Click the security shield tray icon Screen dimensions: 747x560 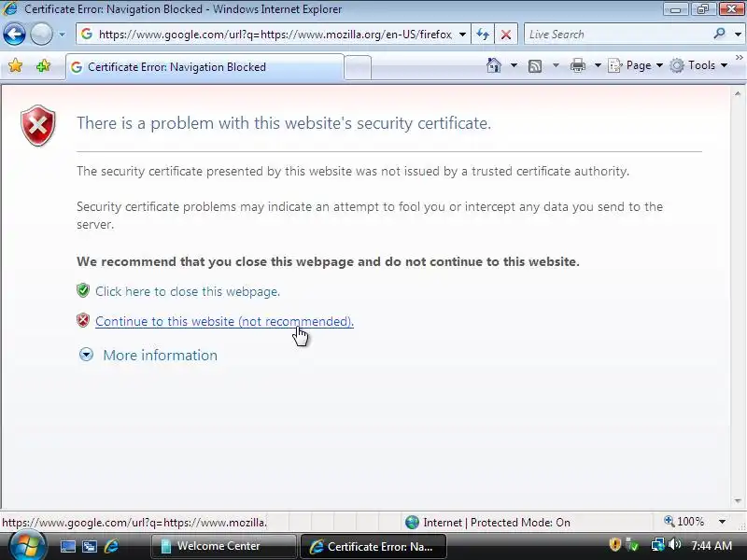pyautogui.click(x=615, y=544)
